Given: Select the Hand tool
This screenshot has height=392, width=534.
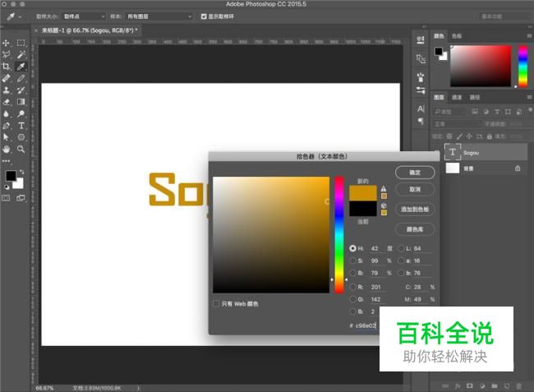Looking at the screenshot, I should point(7,149).
